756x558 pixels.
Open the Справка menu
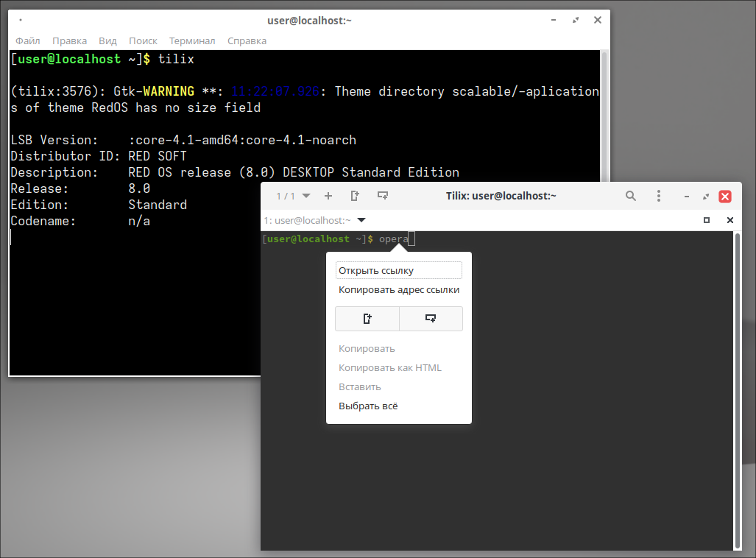coord(247,41)
